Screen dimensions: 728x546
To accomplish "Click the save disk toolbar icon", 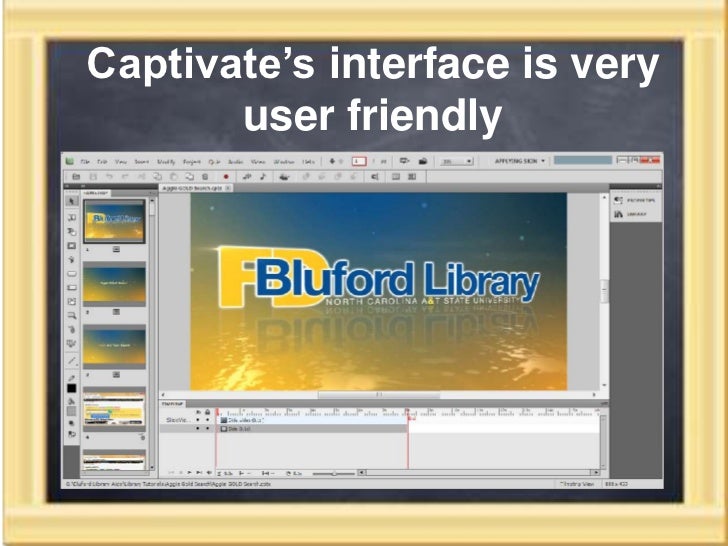I will coord(93,176).
